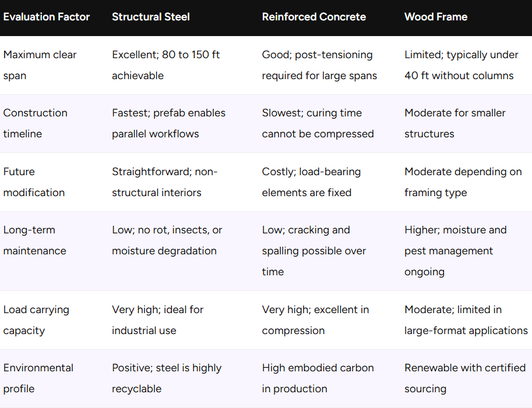Select the Wood Frame column header
The width and height of the screenshot is (532, 408).
coord(436,17)
